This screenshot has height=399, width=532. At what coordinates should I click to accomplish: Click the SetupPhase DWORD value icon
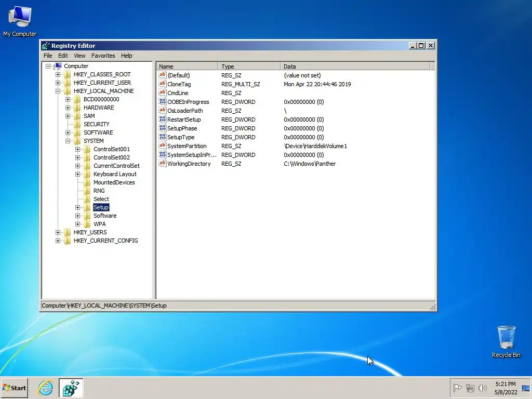[163, 128]
